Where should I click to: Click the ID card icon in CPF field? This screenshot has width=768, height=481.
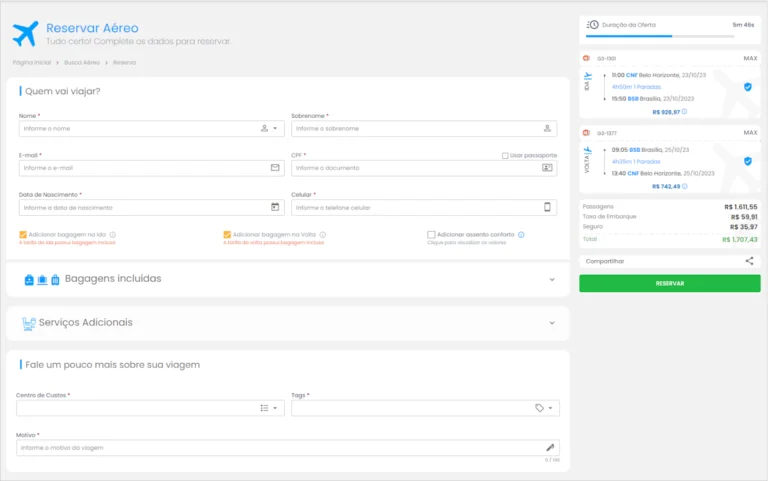point(547,168)
